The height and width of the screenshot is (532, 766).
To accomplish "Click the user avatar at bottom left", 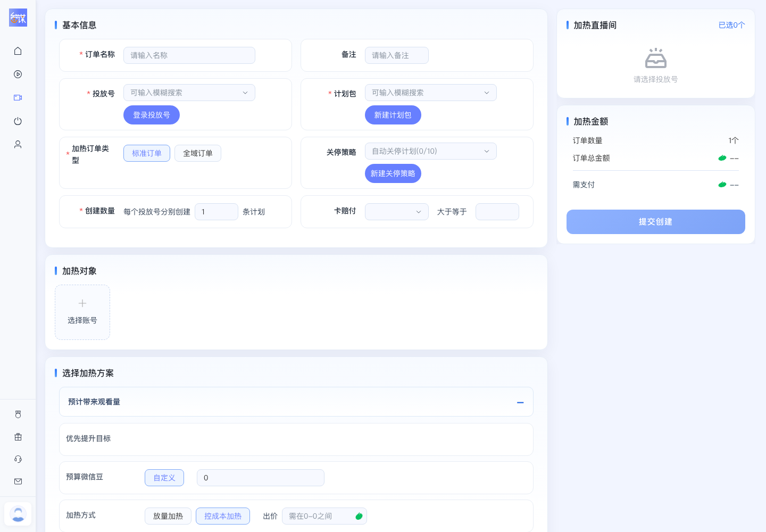I will pos(18,514).
